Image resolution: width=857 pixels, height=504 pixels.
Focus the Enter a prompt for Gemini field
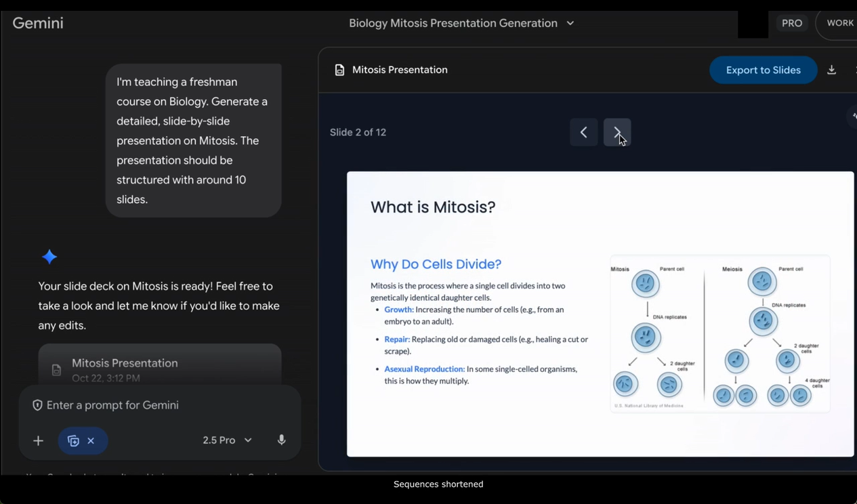tap(112, 404)
